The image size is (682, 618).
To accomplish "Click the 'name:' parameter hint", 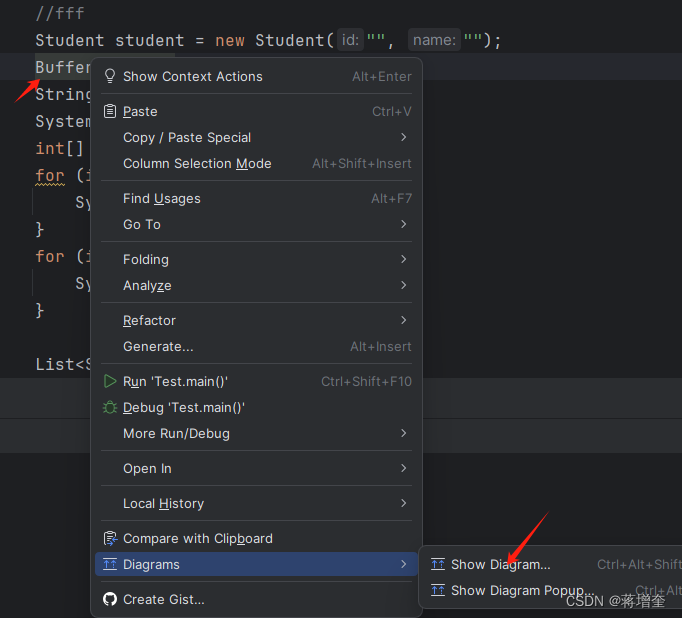I will (434, 40).
